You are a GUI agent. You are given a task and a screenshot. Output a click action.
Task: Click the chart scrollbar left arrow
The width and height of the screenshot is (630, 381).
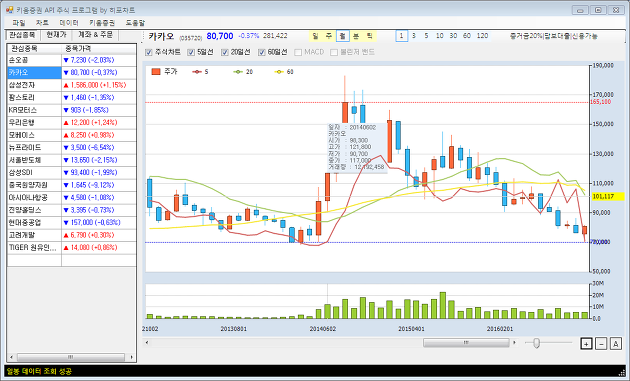(147, 343)
